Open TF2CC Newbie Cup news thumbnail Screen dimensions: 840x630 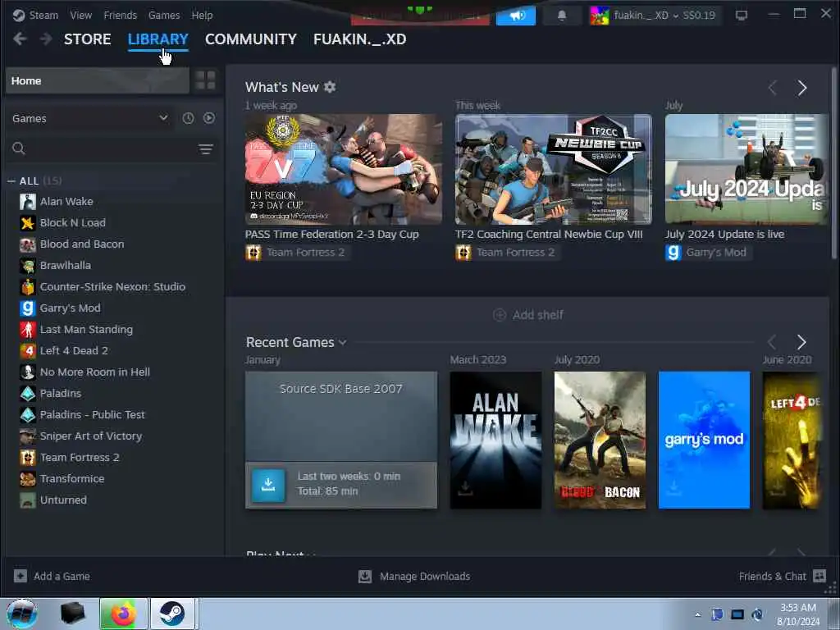click(554, 169)
